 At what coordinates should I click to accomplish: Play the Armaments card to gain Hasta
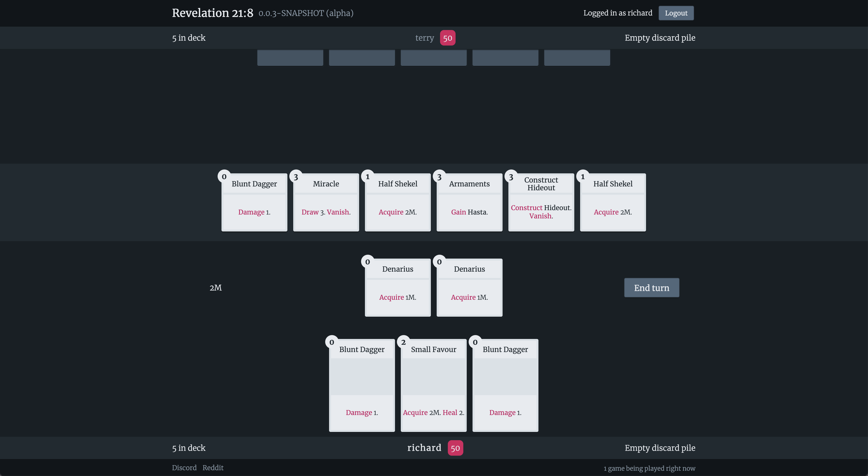[x=469, y=202]
